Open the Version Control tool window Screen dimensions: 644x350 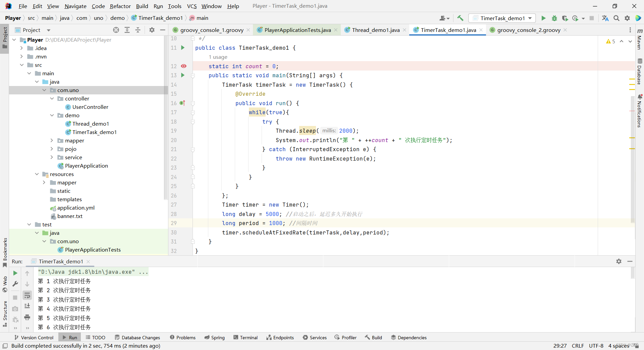[x=34, y=338]
